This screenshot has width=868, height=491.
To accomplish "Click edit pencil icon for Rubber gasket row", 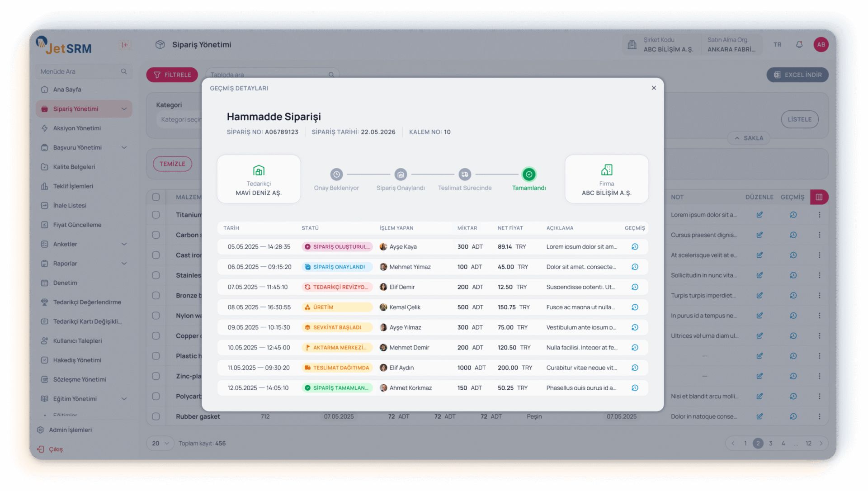I will (x=759, y=416).
